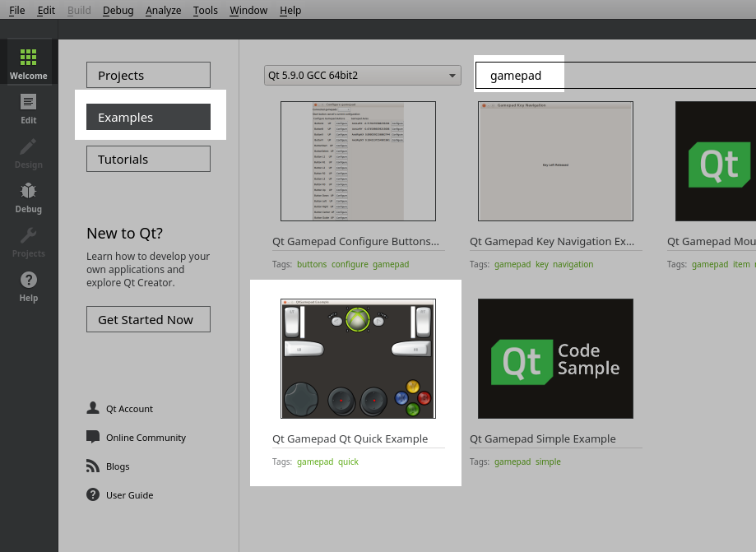Open the Qt 5.9.0 GCC 64bit2 kit dropdown
The height and width of the screenshot is (552, 756).
pyautogui.click(x=362, y=75)
